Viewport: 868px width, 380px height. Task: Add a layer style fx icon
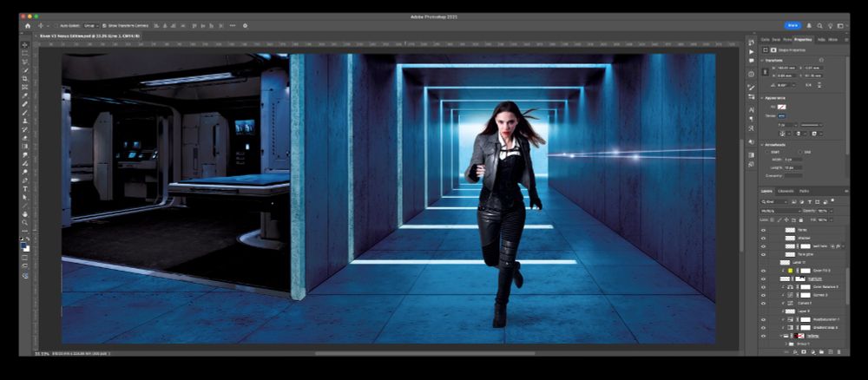coord(795,351)
